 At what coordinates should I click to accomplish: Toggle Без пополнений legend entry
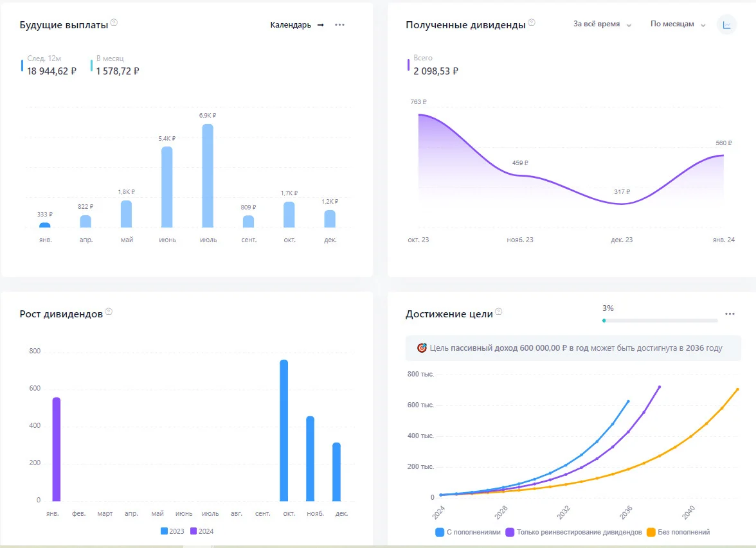click(678, 532)
